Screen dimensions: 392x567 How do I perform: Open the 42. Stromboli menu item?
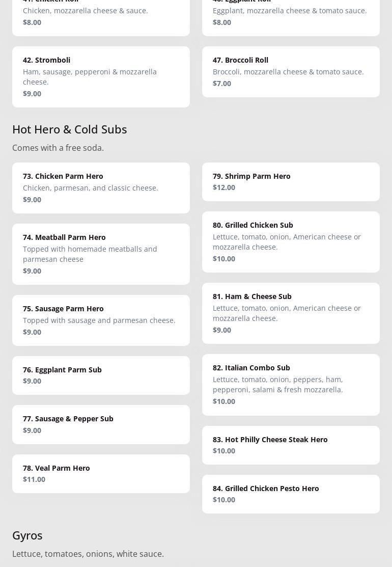[101, 76]
